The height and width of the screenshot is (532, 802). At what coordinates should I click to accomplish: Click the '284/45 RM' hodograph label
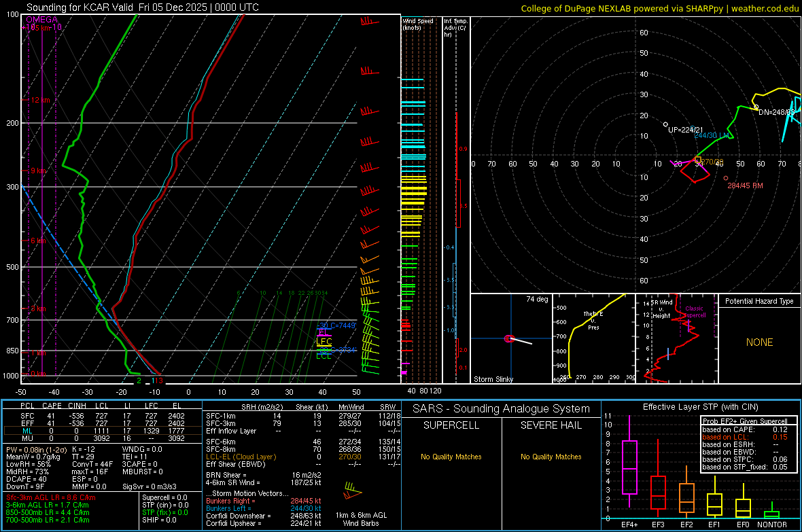click(745, 185)
